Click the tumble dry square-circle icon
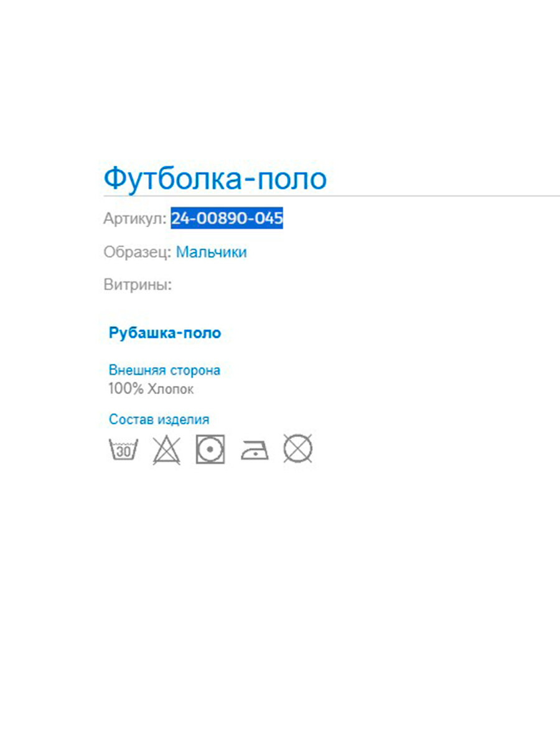The width and height of the screenshot is (560, 747). (210, 449)
